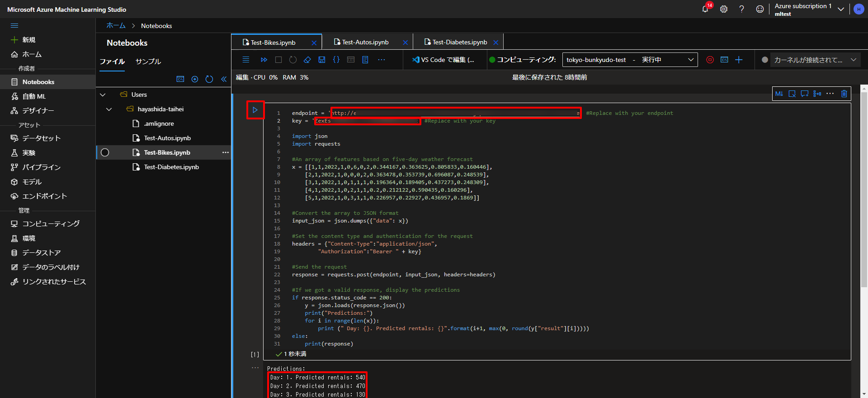Image resolution: width=868 pixels, height=398 pixels.
Task: Click VS Code で編集 button
Action: (443, 60)
